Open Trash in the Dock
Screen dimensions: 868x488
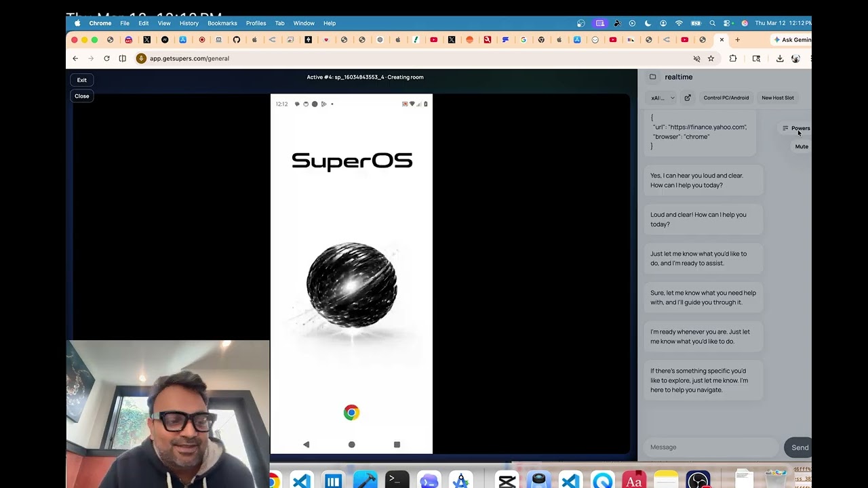click(776, 479)
